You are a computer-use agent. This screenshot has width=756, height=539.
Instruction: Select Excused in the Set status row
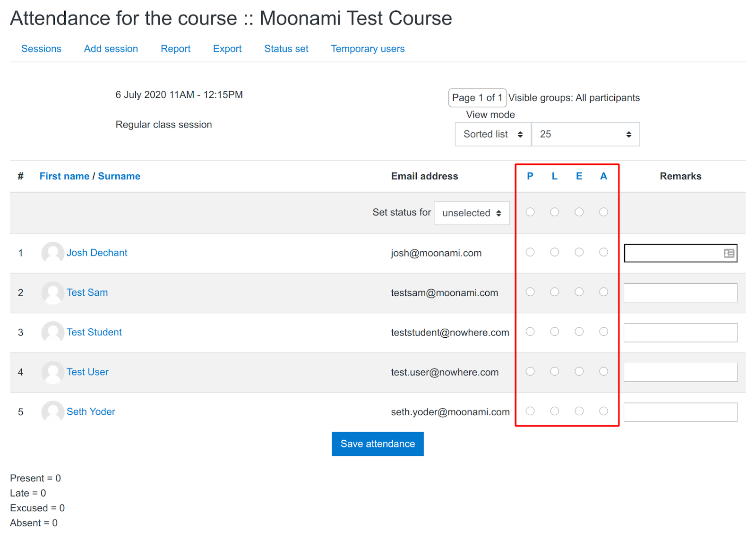pyautogui.click(x=579, y=212)
